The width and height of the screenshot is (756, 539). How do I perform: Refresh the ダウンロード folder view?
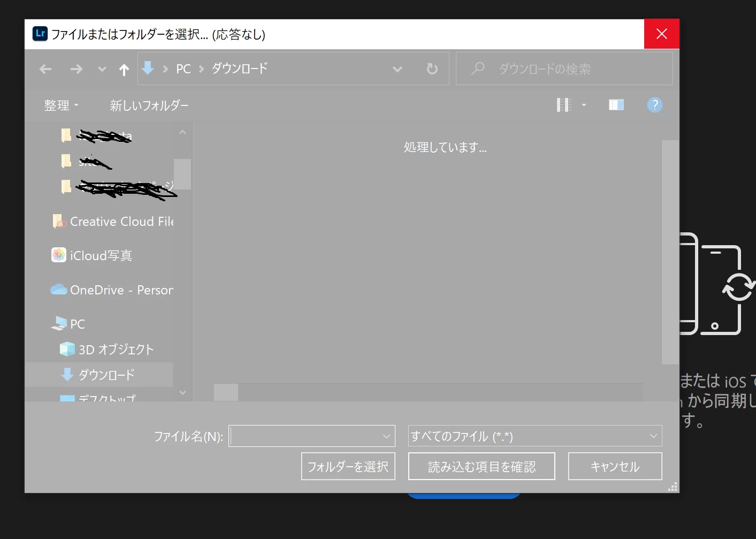click(x=432, y=69)
